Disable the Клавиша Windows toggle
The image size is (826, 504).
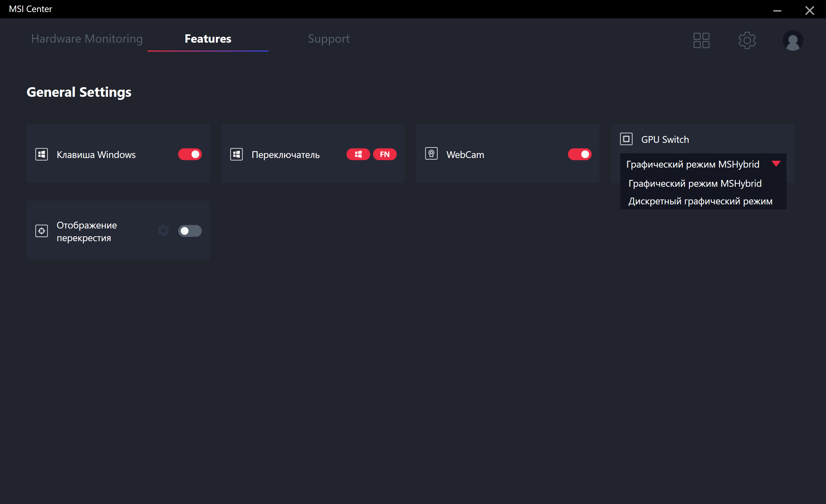pyautogui.click(x=190, y=155)
